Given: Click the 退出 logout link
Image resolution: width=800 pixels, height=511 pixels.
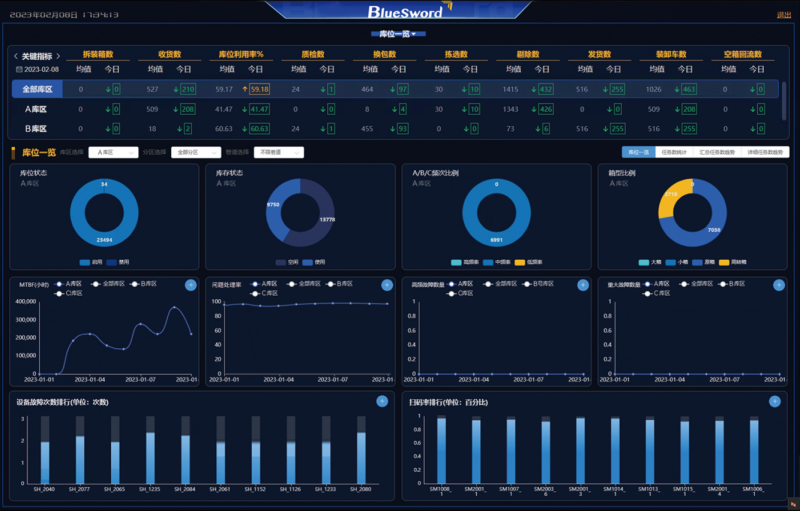Looking at the screenshot, I should [783, 15].
